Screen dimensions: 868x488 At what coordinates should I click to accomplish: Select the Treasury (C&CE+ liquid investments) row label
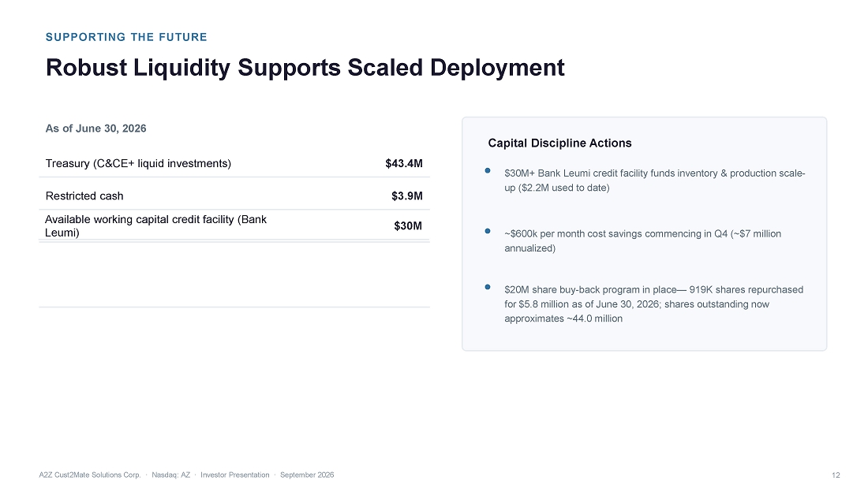[138, 163]
